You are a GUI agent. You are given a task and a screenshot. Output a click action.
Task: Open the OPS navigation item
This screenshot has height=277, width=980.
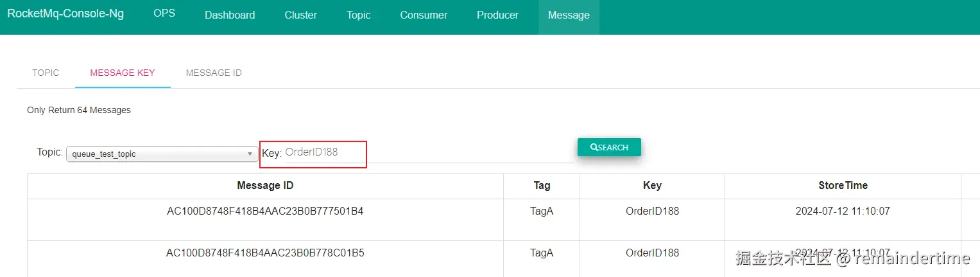[164, 13]
